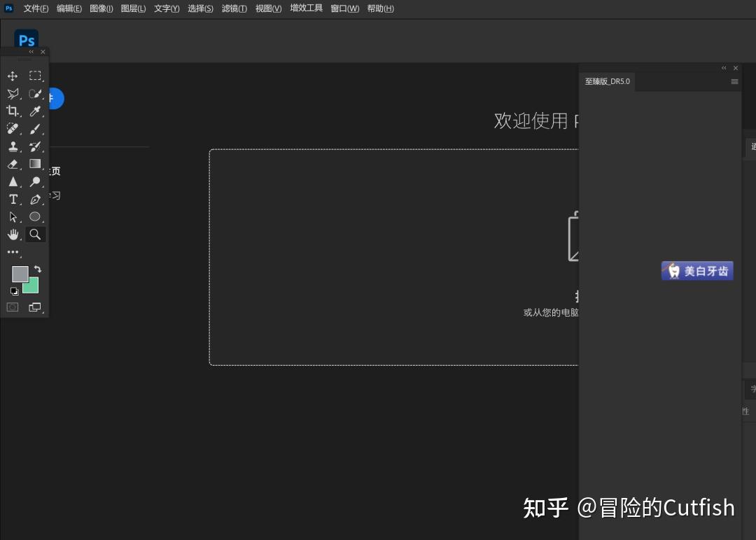The width and height of the screenshot is (756, 540).
Task: Open the DR5.0 panel menu
Action: (x=734, y=81)
